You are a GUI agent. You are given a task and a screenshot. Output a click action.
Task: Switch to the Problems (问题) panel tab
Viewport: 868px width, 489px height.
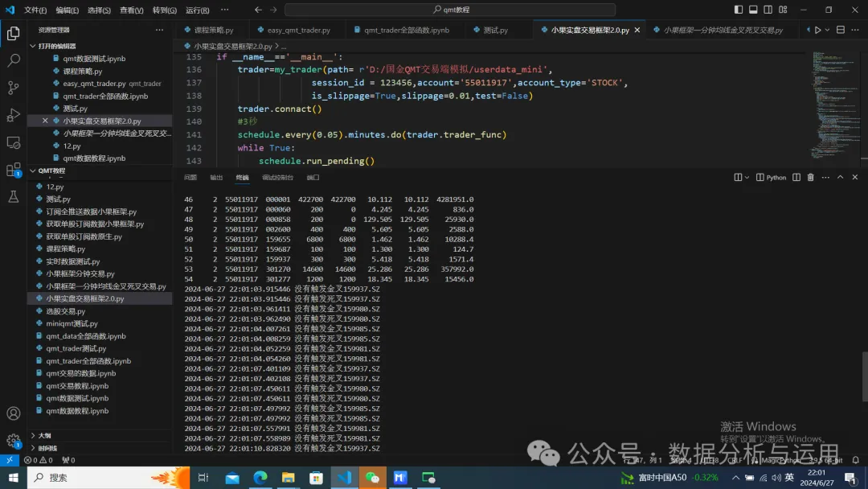click(190, 177)
